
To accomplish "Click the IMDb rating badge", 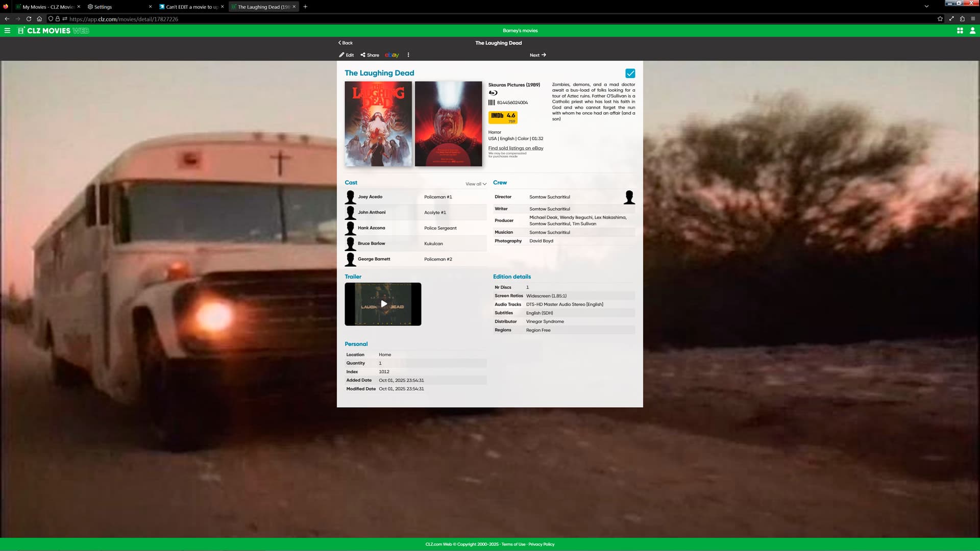I will (x=503, y=117).
